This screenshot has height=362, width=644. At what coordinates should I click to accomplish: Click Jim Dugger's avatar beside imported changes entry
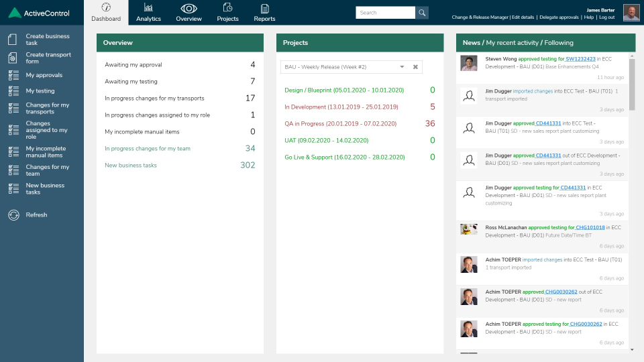469,96
